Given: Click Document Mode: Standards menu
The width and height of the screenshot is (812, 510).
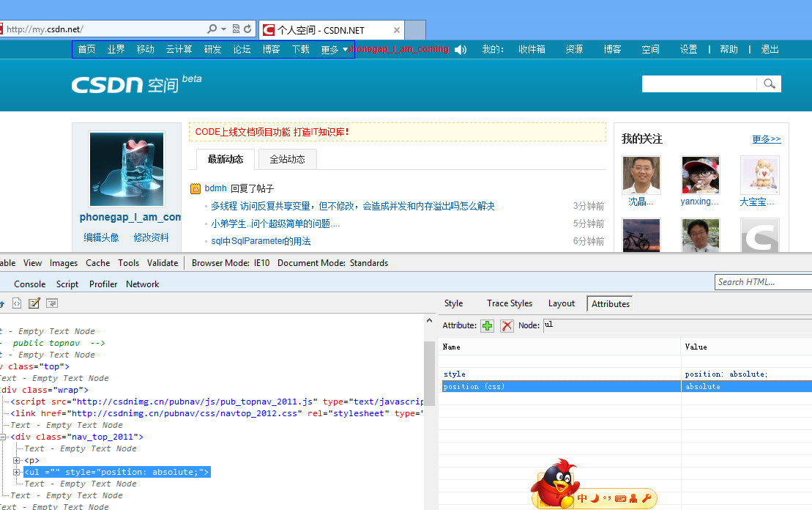Looking at the screenshot, I should 332,263.
